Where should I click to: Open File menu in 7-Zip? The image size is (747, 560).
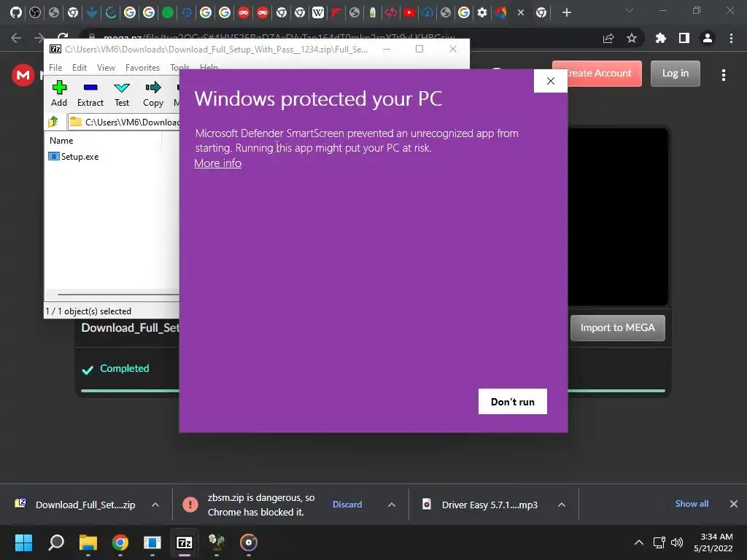point(55,68)
